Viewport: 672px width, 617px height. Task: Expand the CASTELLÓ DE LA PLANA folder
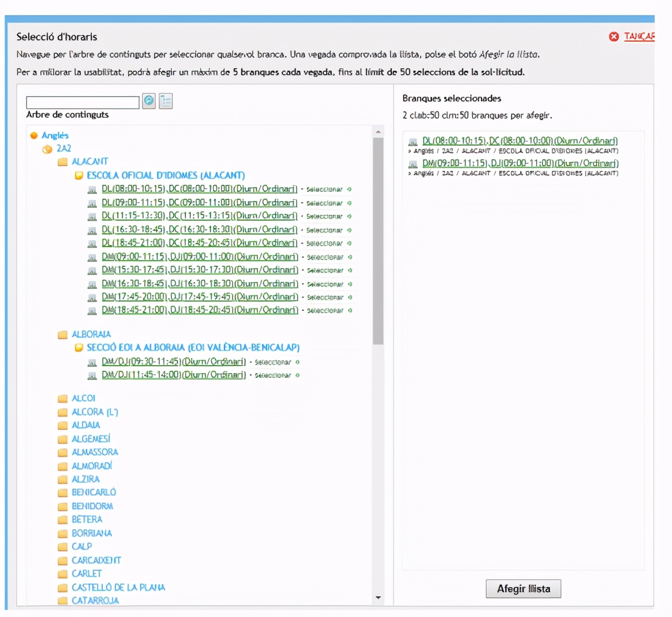click(63, 588)
